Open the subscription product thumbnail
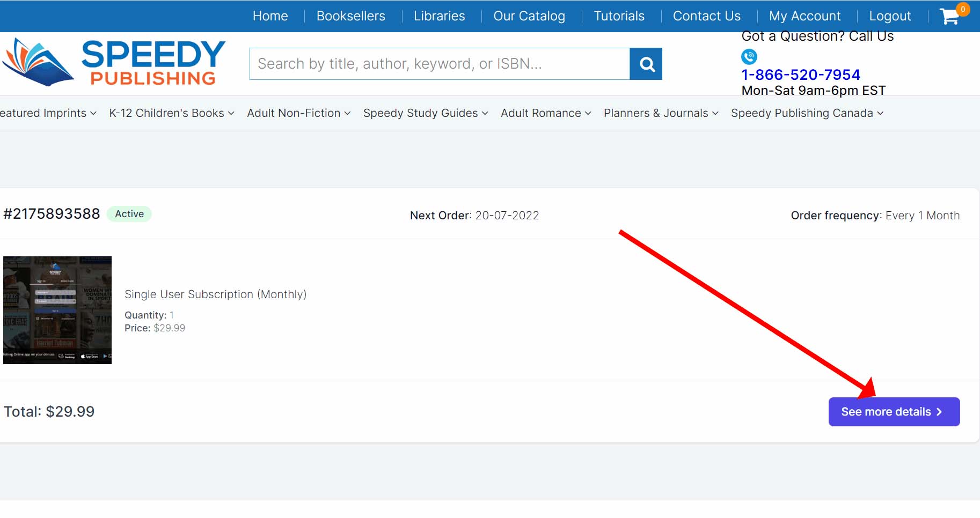980x518 pixels. click(x=57, y=310)
